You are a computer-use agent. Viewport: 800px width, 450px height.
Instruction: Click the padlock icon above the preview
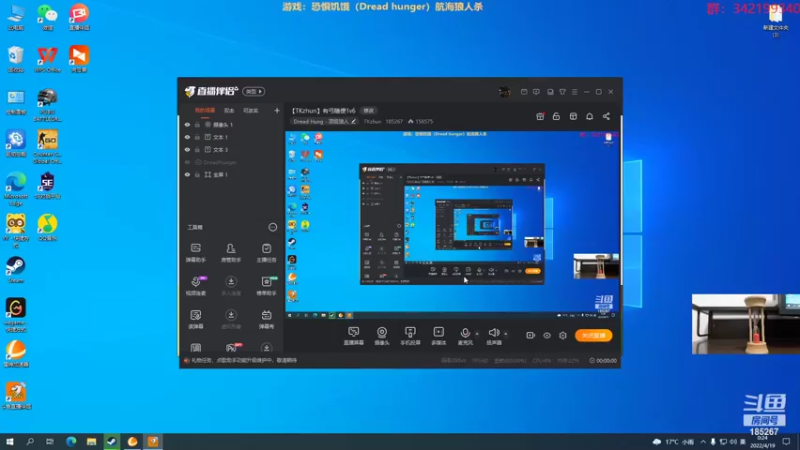(556, 116)
